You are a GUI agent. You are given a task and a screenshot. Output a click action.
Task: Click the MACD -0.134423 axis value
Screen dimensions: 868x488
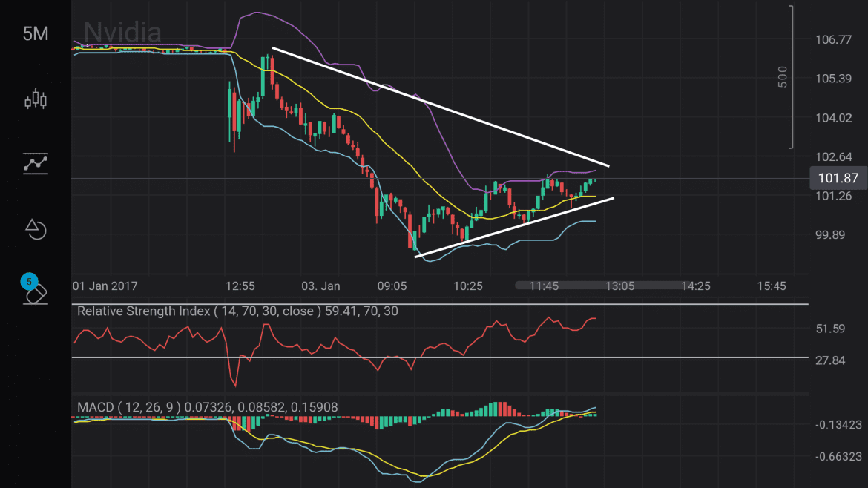click(838, 425)
